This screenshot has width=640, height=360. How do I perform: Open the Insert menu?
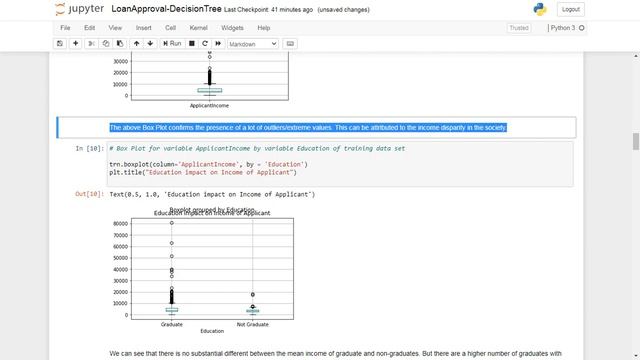tap(143, 28)
